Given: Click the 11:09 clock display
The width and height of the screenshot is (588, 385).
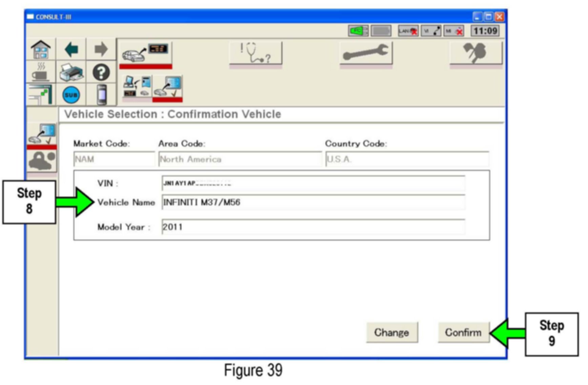Looking at the screenshot, I should [485, 31].
